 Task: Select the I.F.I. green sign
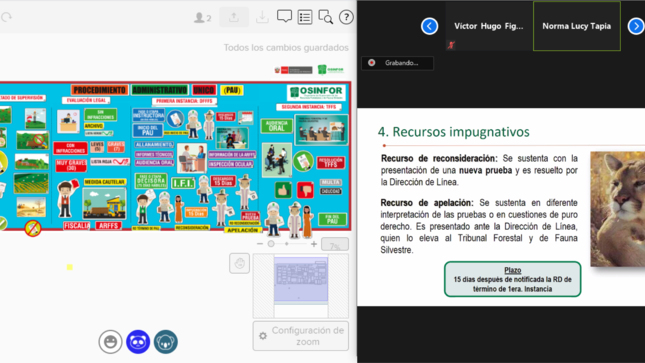tap(183, 183)
